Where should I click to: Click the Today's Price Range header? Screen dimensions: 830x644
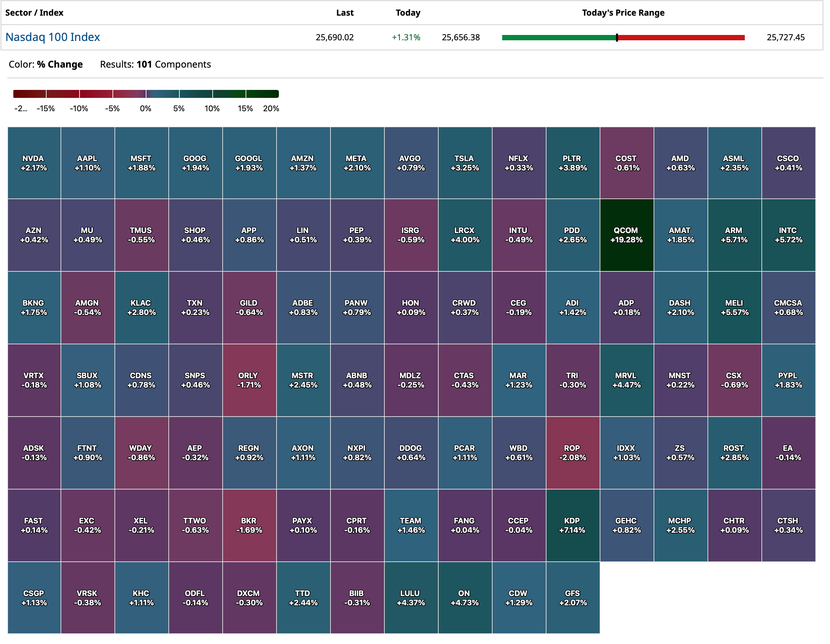623,13
